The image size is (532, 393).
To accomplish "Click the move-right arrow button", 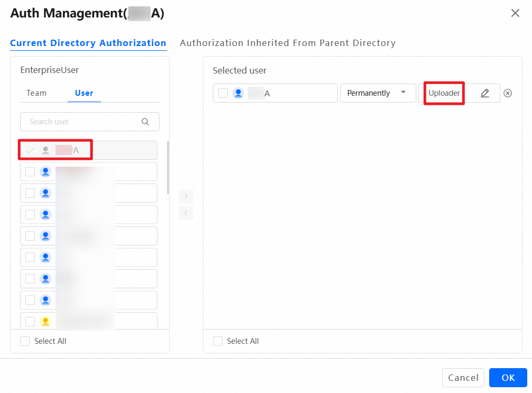I will 186,196.
